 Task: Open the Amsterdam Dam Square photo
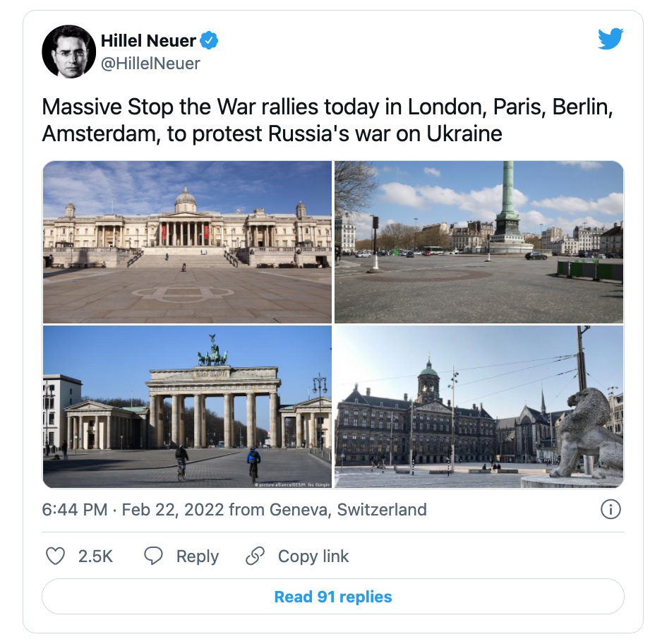pyautogui.click(x=479, y=407)
